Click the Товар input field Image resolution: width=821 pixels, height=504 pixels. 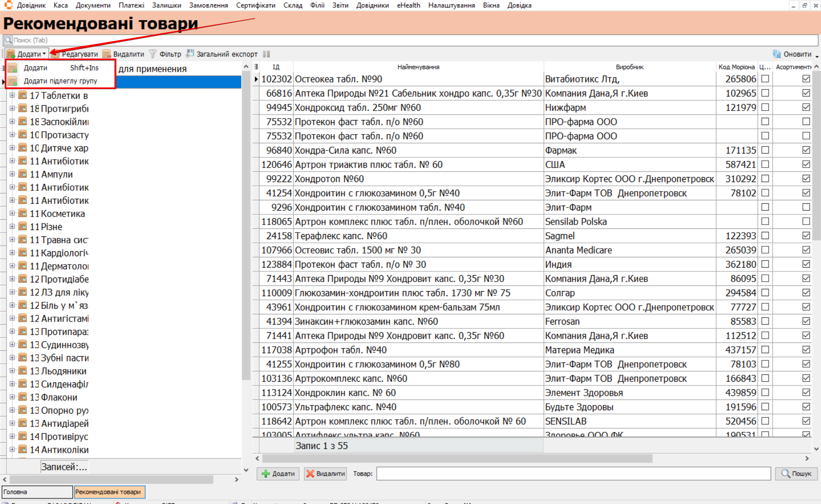pyautogui.click(x=573, y=474)
